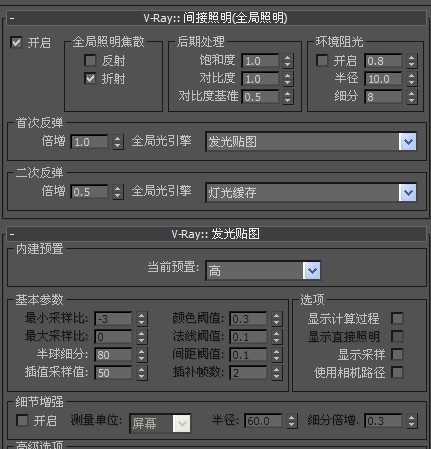Click the 细分倍增 spinner arrows
This screenshot has height=449, width=431.
coord(412,421)
